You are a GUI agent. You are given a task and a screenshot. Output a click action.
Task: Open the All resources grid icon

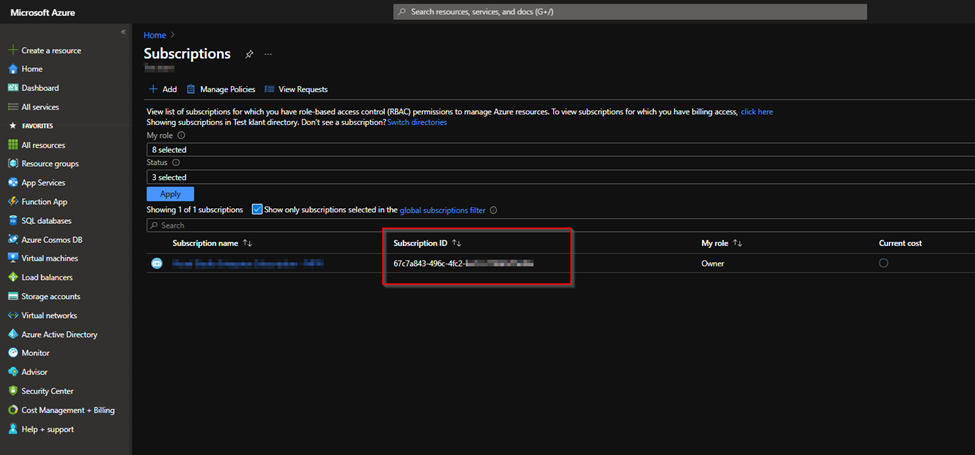[12, 145]
